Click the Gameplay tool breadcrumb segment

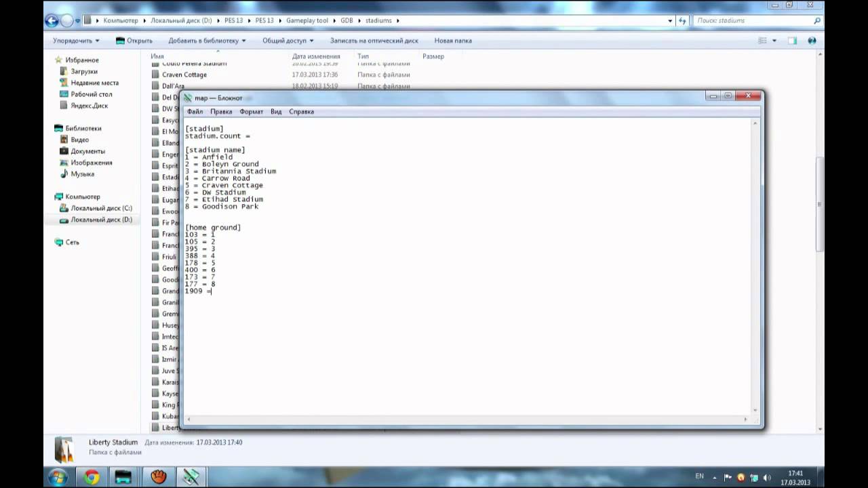coord(307,21)
